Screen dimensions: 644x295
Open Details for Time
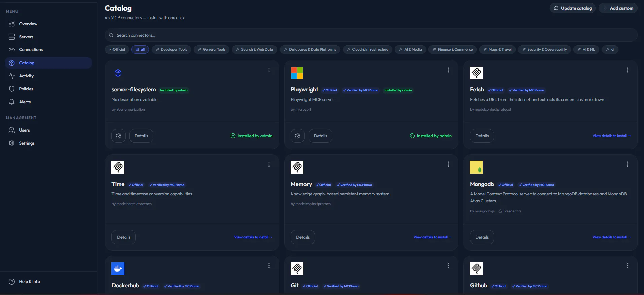(124, 237)
